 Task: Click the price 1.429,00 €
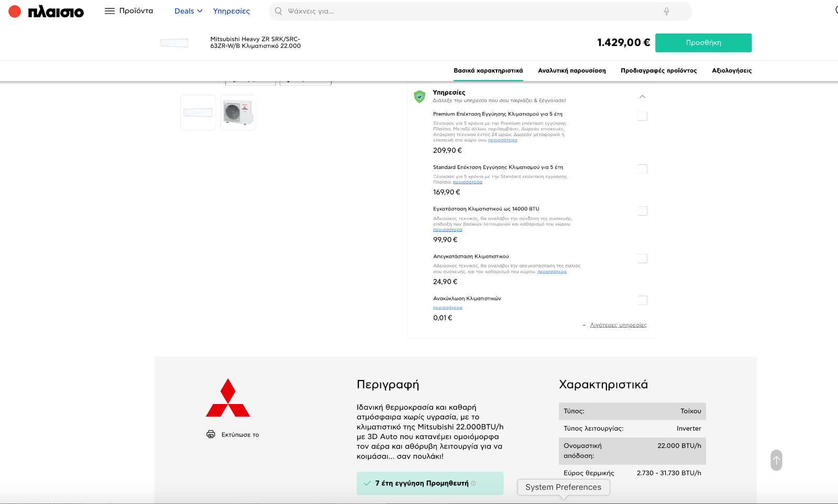[623, 42]
